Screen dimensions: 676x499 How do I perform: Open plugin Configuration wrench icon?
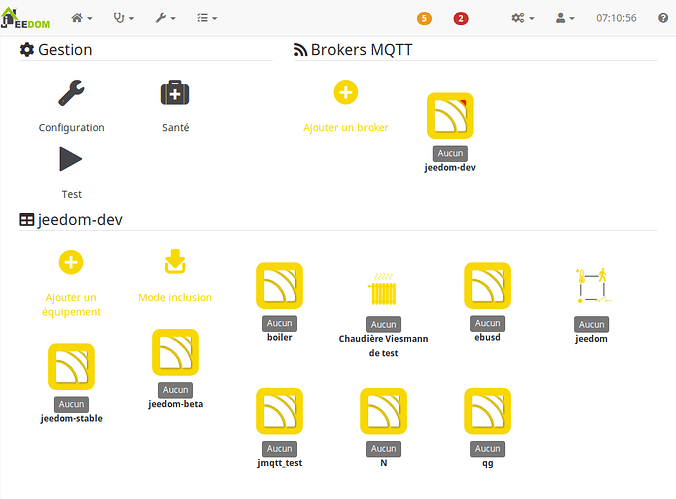pyautogui.click(x=72, y=93)
